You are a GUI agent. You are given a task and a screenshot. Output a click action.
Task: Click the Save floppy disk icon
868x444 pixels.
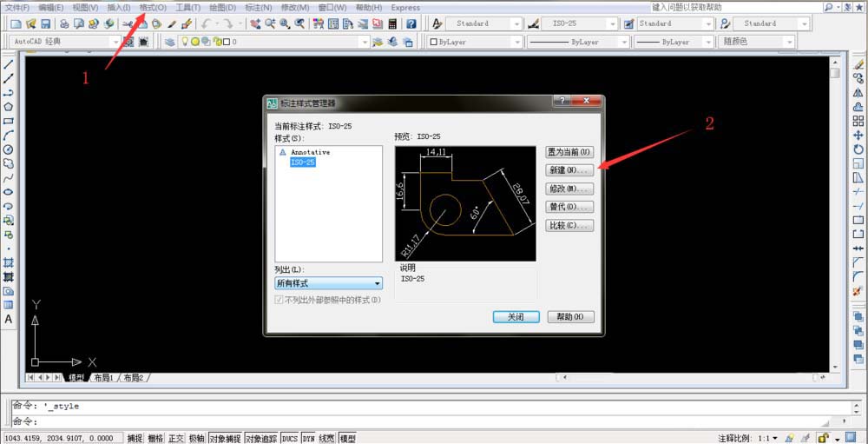[x=45, y=23]
